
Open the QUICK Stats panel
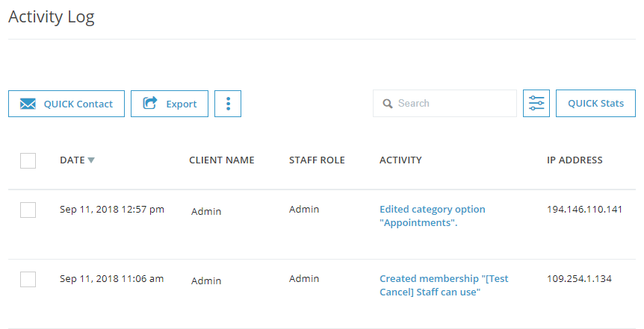point(595,104)
